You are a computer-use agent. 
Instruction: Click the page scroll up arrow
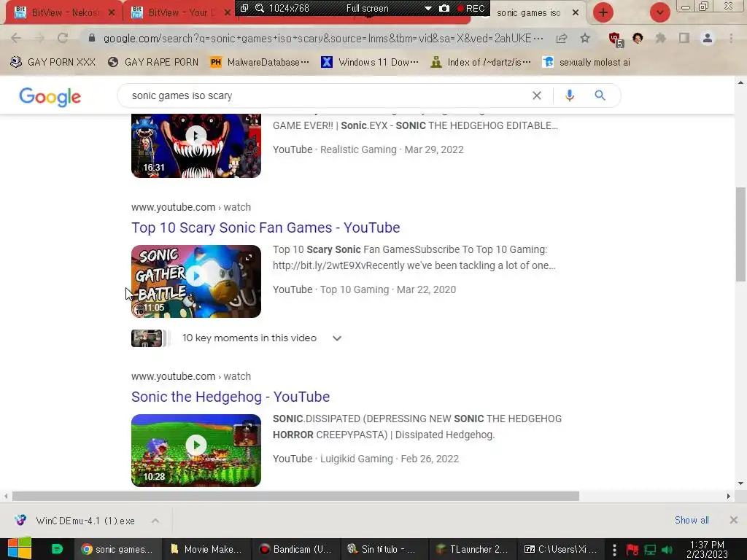(x=740, y=83)
